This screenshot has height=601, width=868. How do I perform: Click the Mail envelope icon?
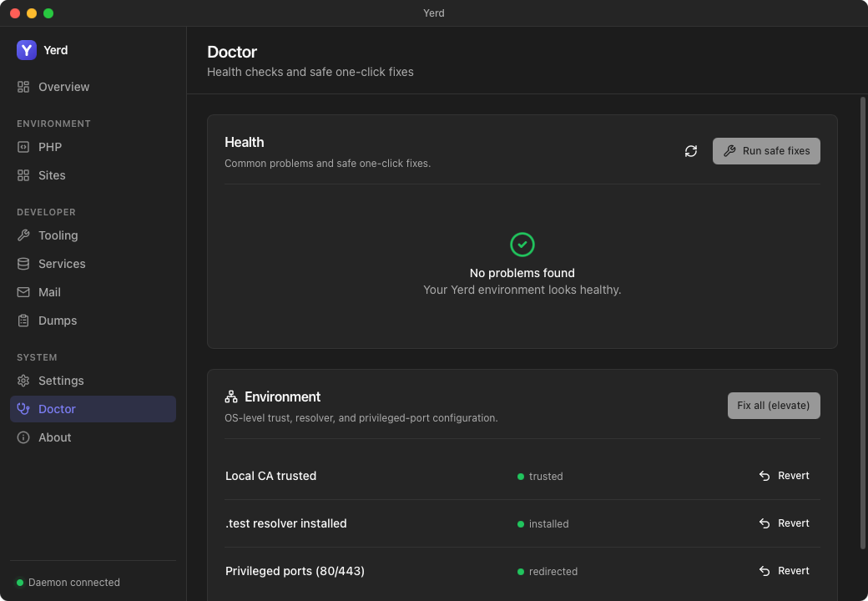[x=23, y=292]
